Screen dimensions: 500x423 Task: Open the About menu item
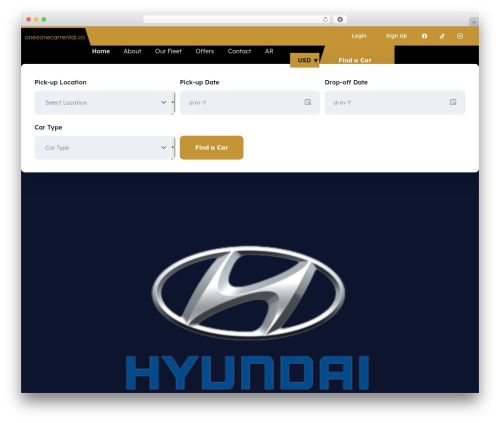pos(132,51)
